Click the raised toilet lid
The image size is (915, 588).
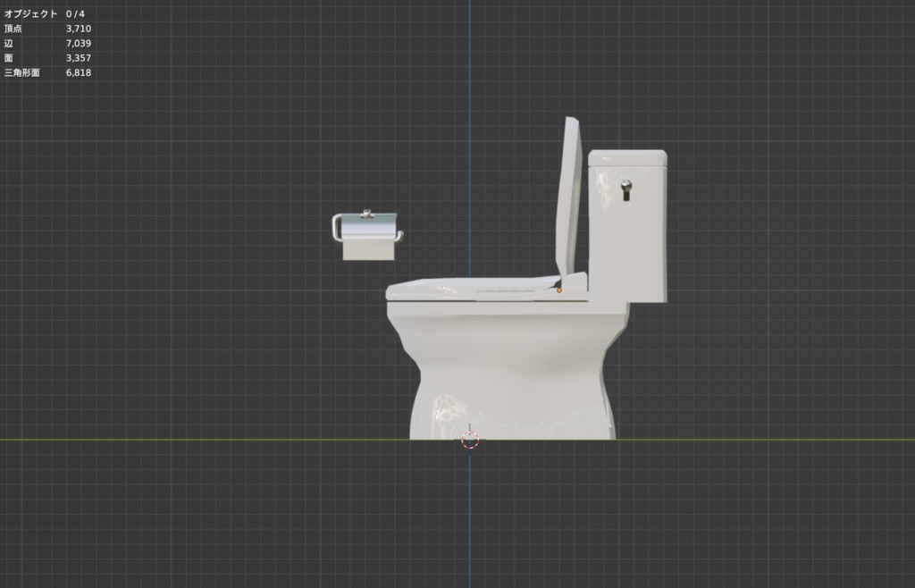pyautogui.click(x=570, y=197)
